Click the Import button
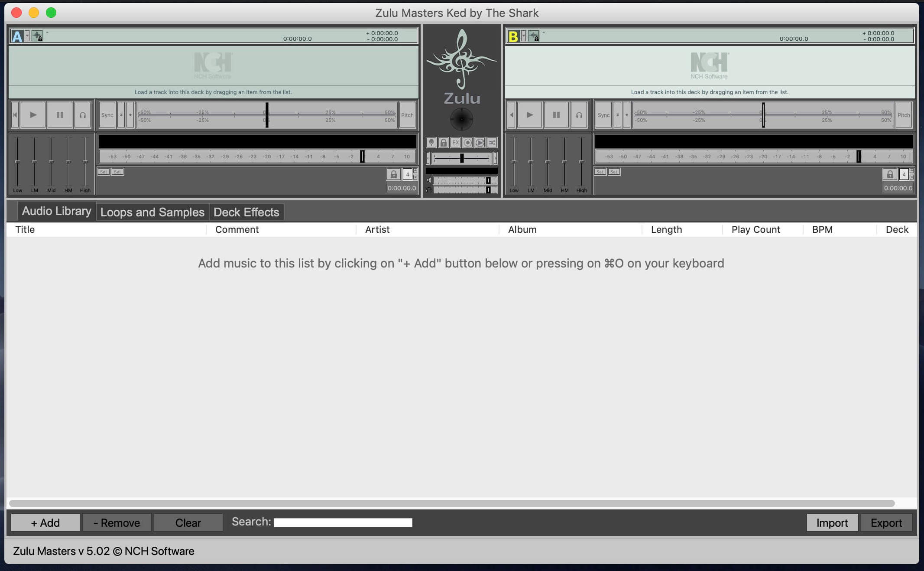924x571 pixels. click(832, 523)
